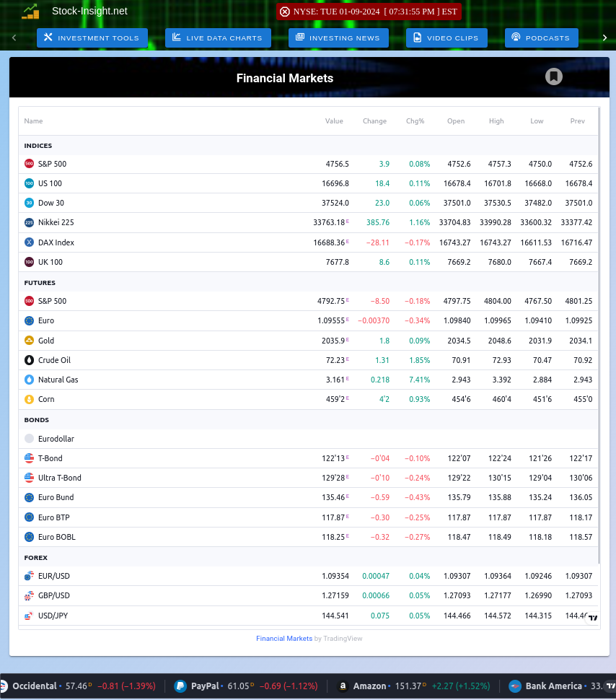Click the INDICES section heading
The image size is (616, 700).
tap(38, 146)
